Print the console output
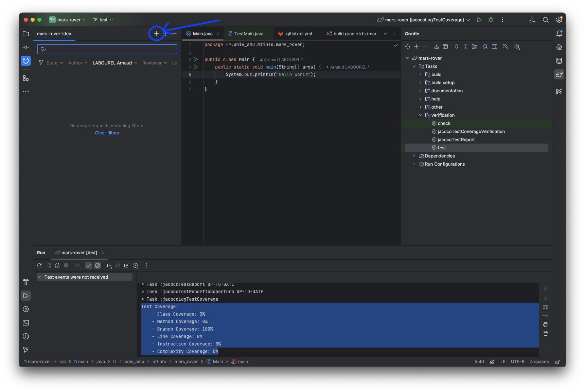Viewport: 585px width, 392px height. (546, 324)
